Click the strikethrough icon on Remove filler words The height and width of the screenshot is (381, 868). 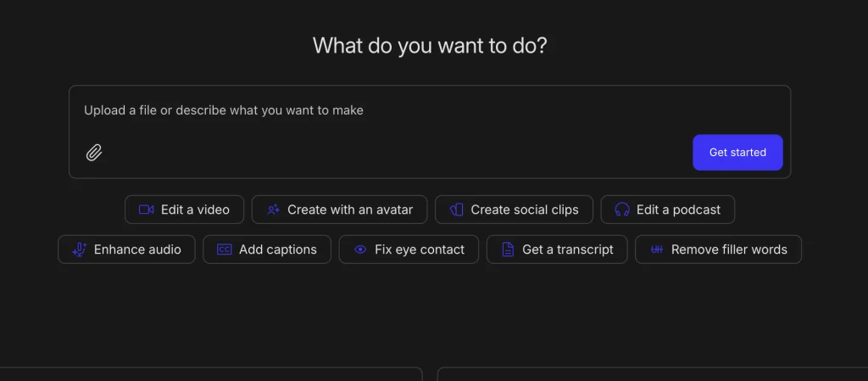coord(657,249)
